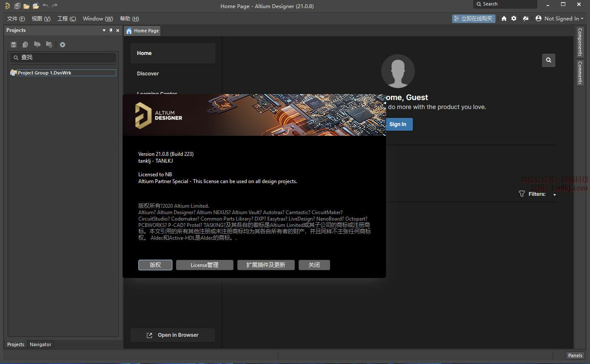Screen dimensions: 590x364
Task: Click the home icon in the top-right toolbar
Action: [x=504, y=19]
